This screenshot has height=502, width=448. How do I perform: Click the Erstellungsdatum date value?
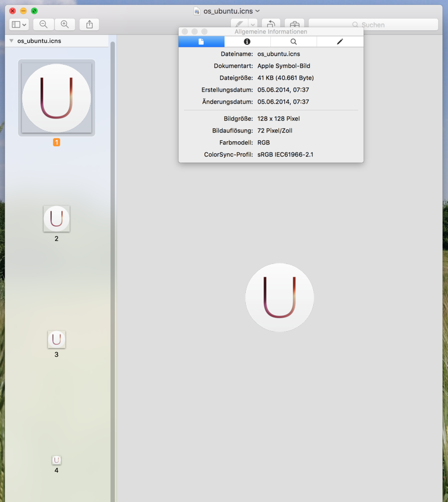tap(283, 90)
